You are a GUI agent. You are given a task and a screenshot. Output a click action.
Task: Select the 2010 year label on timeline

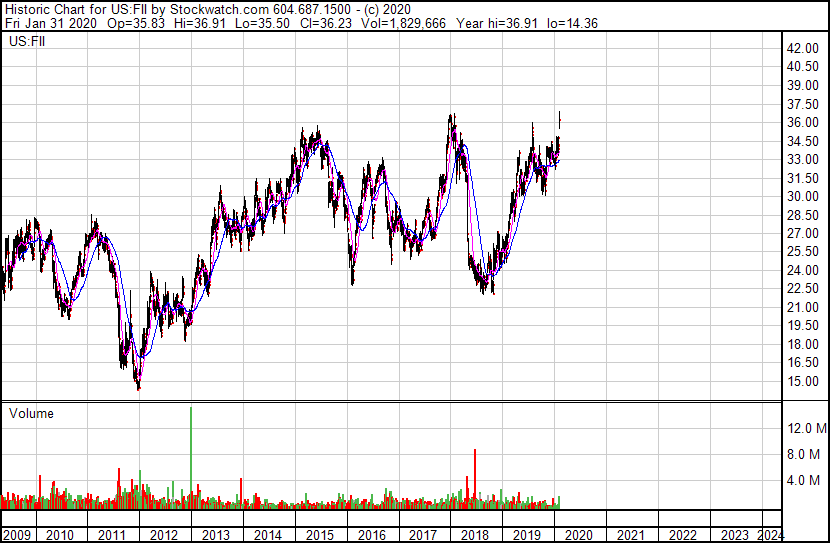pyautogui.click(x=60, y=535)
